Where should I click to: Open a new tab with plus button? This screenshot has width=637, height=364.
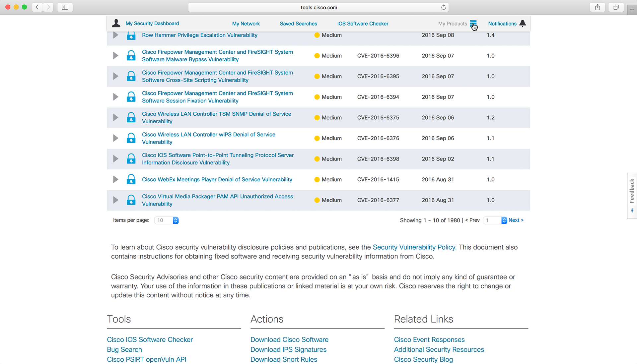[632, 10]
